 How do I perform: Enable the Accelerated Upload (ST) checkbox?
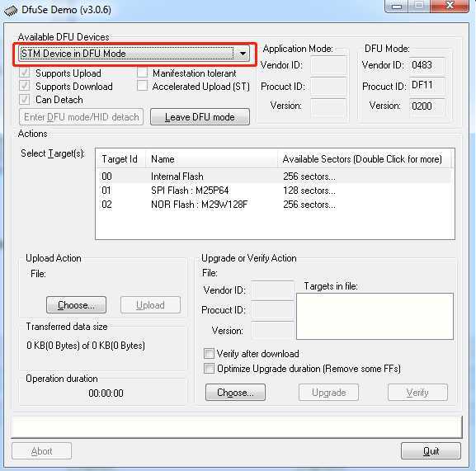coord(142,86)
